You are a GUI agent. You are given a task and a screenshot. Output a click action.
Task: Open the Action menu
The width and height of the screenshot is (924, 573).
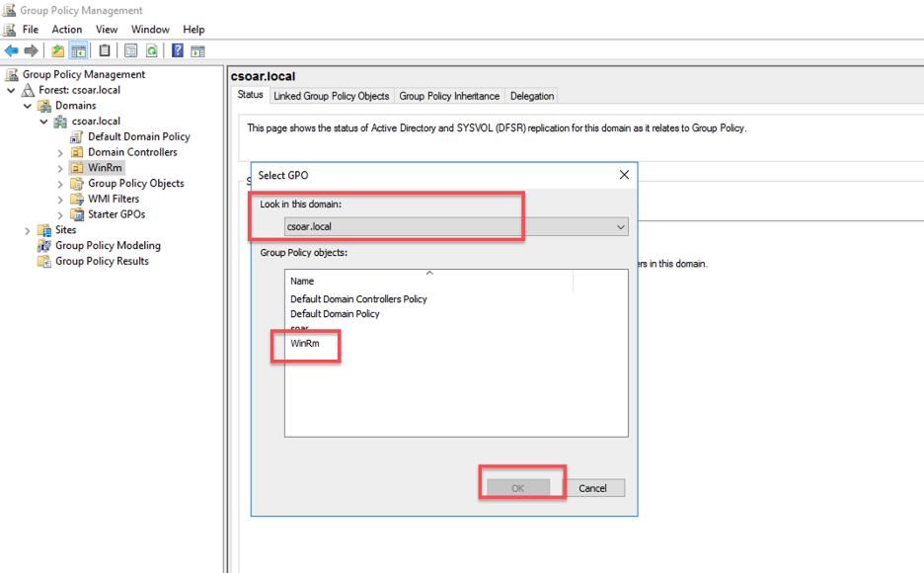(66, 29)
